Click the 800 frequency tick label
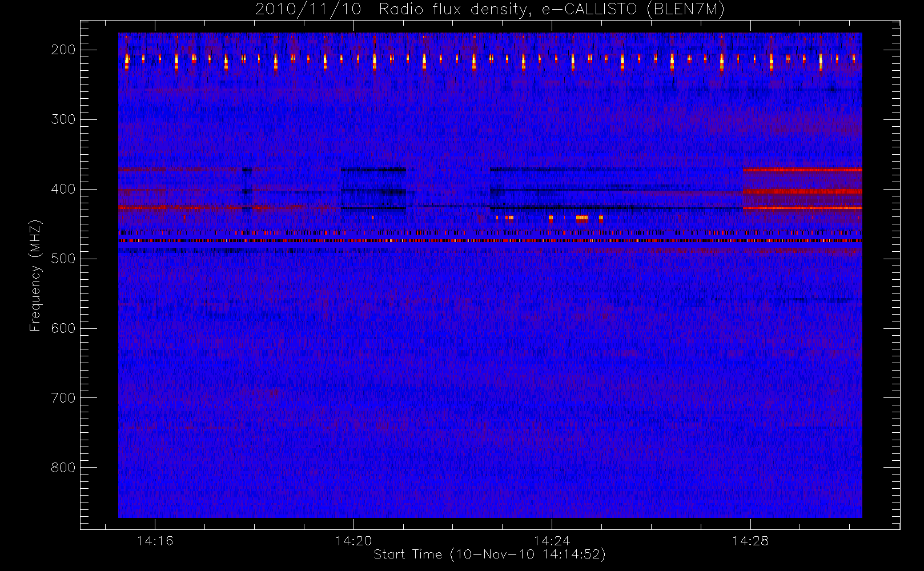Image resolution: width=924 pixels, height=571 pixels. point(63,468)
